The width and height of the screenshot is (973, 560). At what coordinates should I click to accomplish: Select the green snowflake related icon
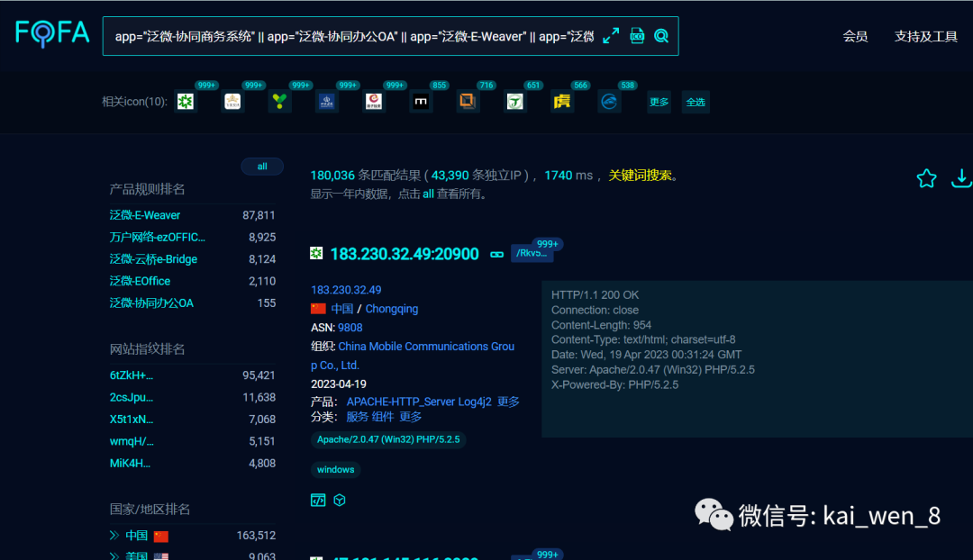[x=186, y=102]
